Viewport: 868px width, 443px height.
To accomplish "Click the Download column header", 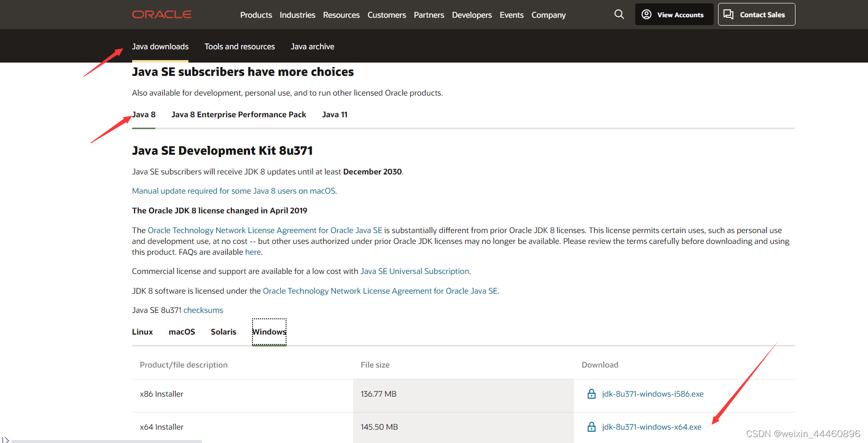I will click(x=600, y=365).
